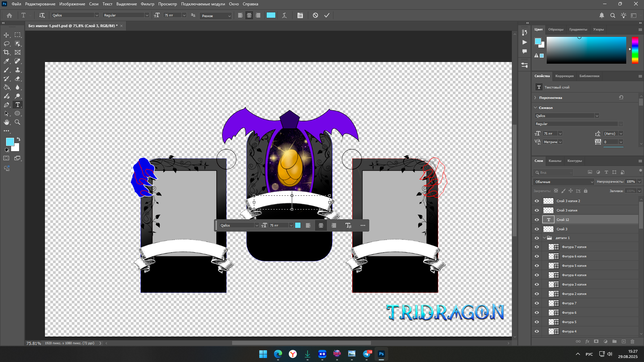This screenshot has height=362, width=644.
Task: Select the Crop tool
Action: (6, 52)
